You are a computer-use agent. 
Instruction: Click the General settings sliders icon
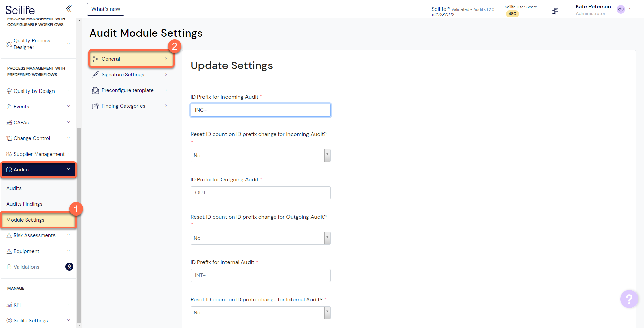click(95, 59)
